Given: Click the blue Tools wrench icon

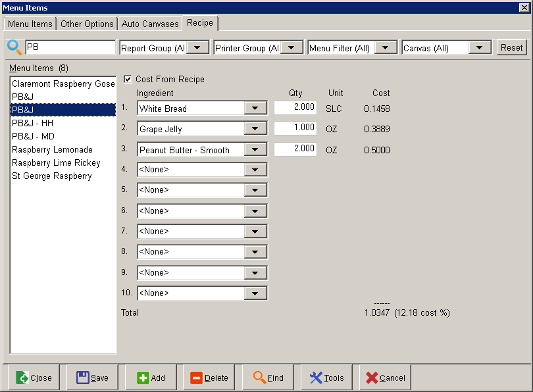Looking at the screenshot, I should pyautogui.click(x=316, y=378).
